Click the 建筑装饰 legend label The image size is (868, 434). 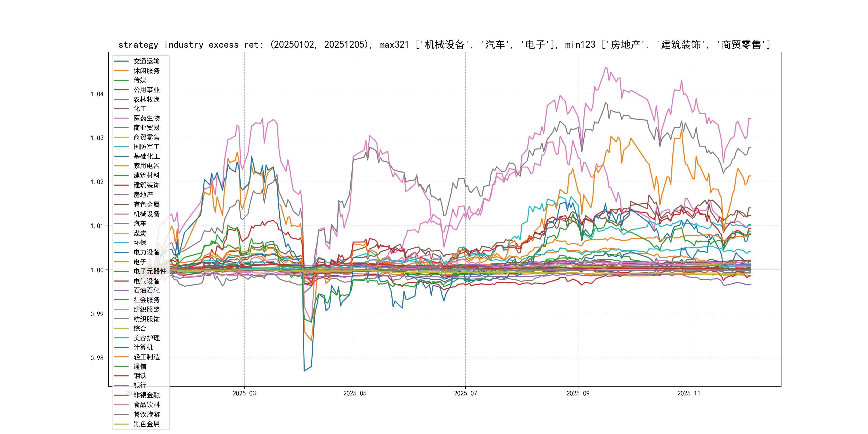146,185
